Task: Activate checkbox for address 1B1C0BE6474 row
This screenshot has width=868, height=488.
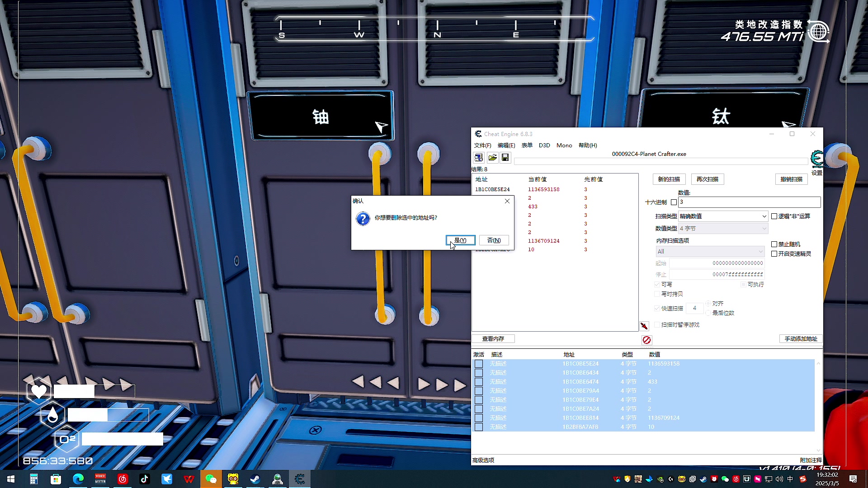Action: [479, 382]
